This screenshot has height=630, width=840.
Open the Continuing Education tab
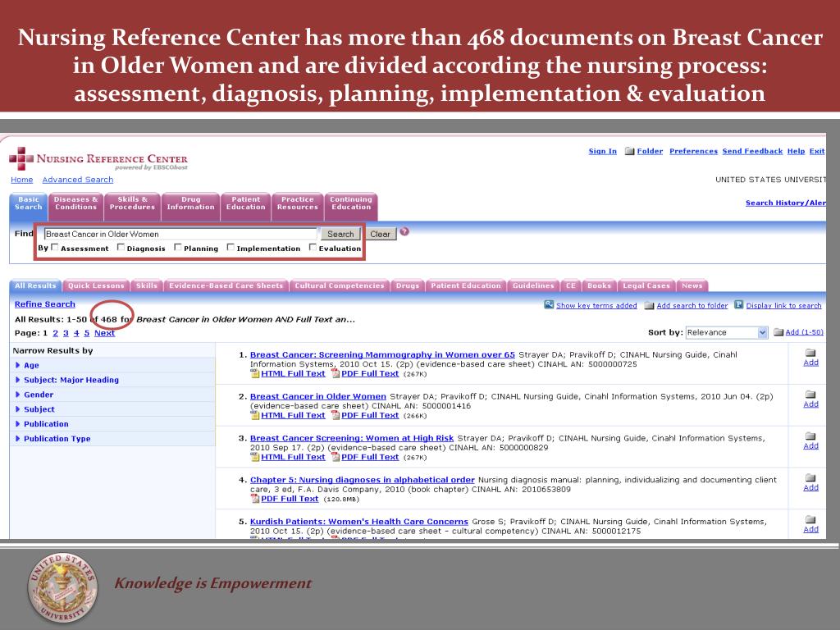pos(351,207)
